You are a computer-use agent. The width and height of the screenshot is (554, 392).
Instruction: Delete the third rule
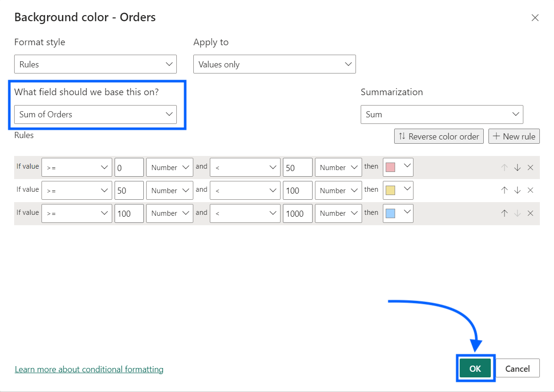530,213
